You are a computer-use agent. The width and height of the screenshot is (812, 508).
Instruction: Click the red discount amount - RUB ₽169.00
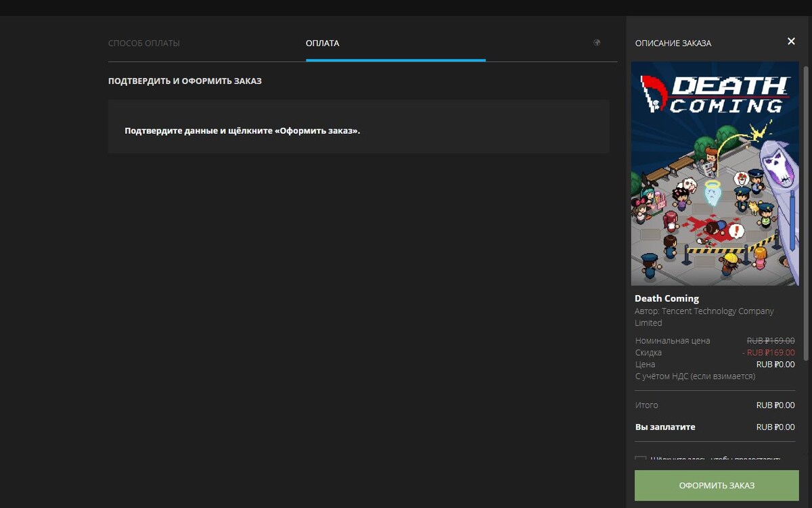(x=769, y=352)
